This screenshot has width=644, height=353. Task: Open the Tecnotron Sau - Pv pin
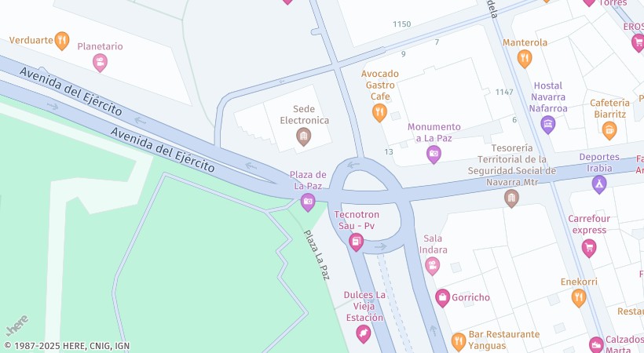tap(356, 242)
